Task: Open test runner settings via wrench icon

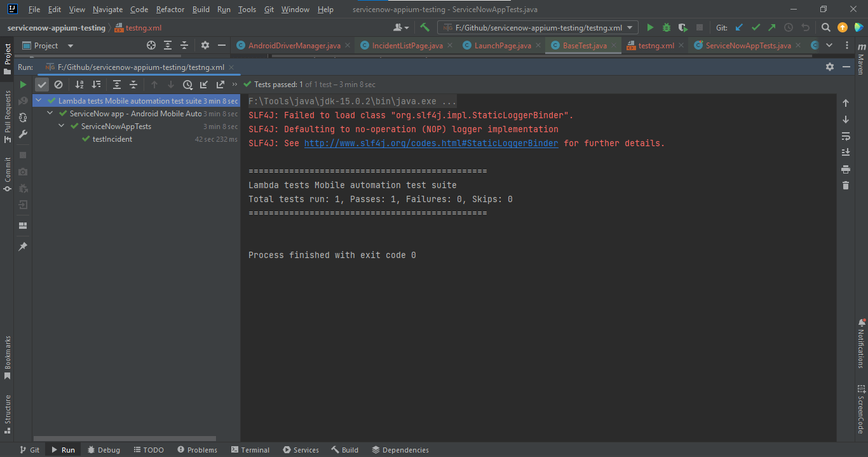Action: click(23, 135)
